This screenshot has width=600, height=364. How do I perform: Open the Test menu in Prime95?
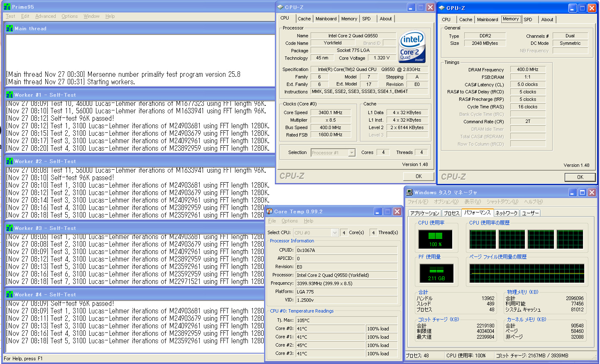pyautogui.click(x=10, y=16)
